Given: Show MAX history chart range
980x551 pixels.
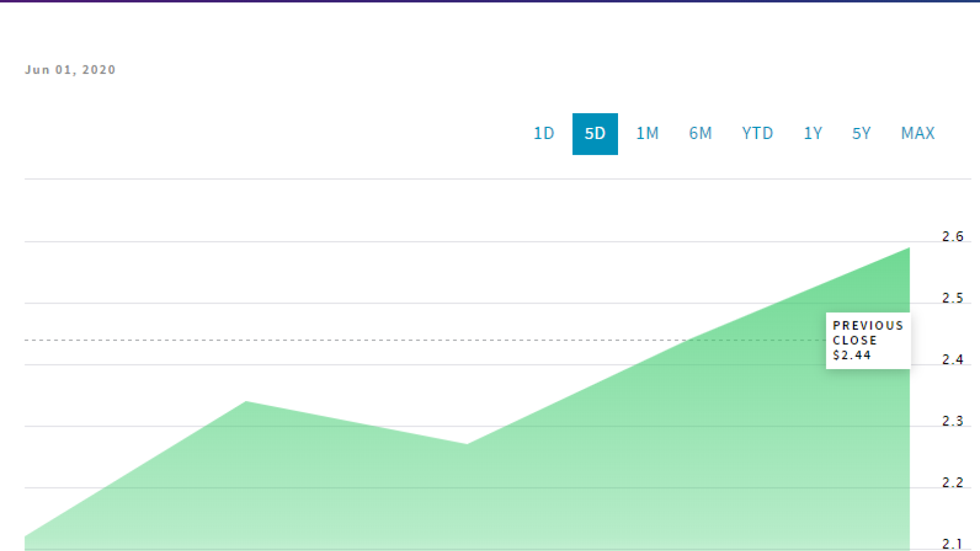Looking at the screenshot, I should click(918, 133).
